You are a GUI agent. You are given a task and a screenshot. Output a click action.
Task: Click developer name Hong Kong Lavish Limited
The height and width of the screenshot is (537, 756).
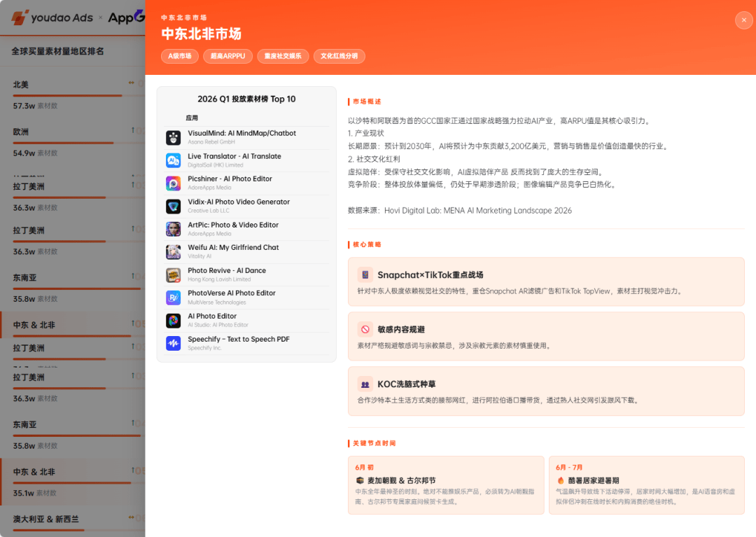tap(219, 279)
